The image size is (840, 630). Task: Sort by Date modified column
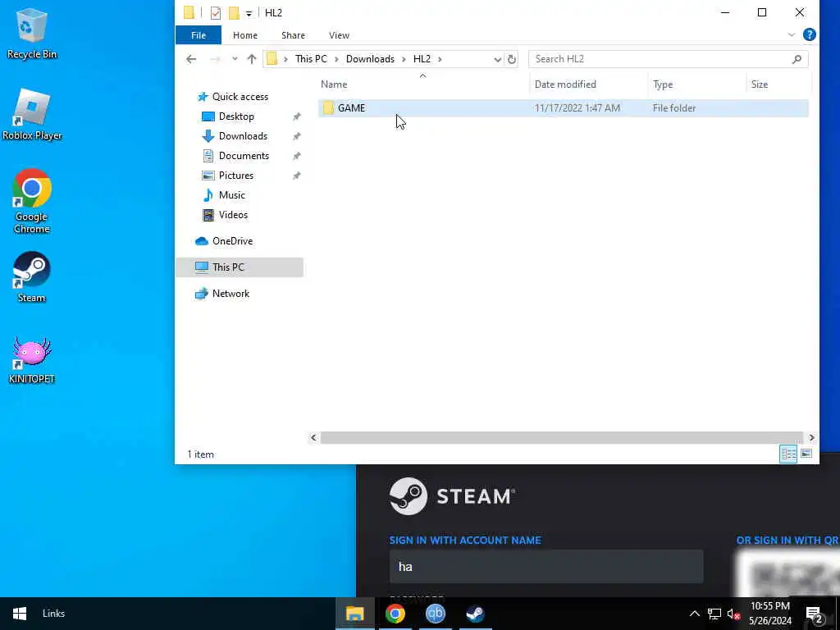pyautogui.click(x=565, y=84)
